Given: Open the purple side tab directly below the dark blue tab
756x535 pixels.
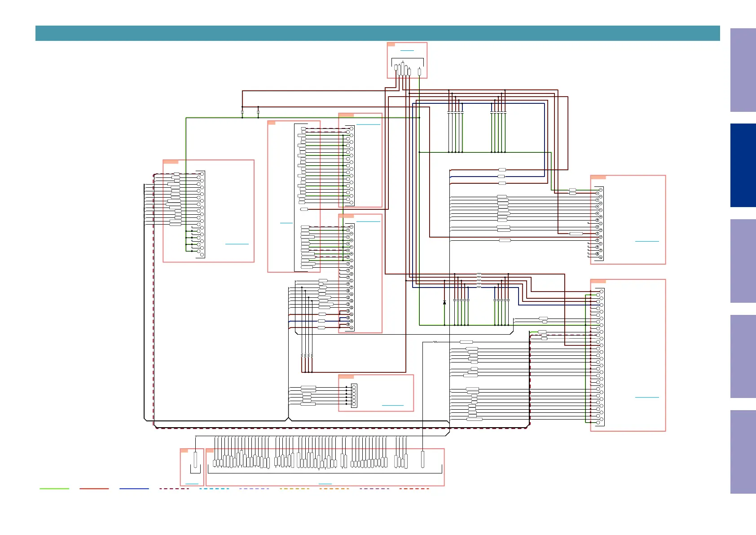Looking at the screenshot, I should [743, 261].
